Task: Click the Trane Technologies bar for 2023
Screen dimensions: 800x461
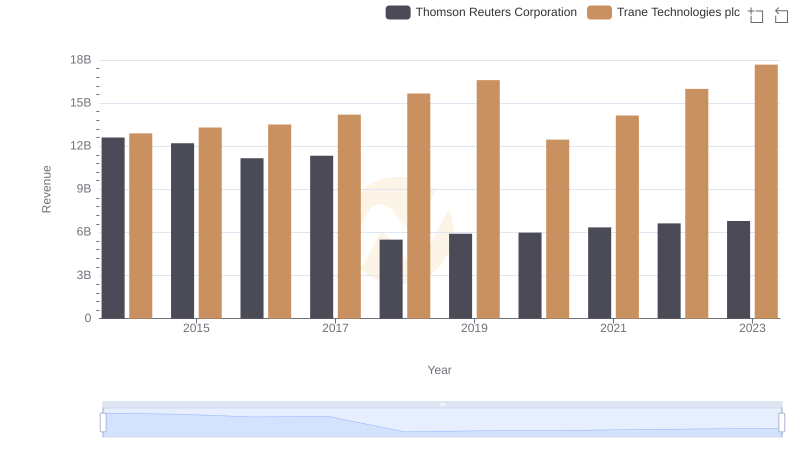Action: pyautogui.click(x=766, y=192)
